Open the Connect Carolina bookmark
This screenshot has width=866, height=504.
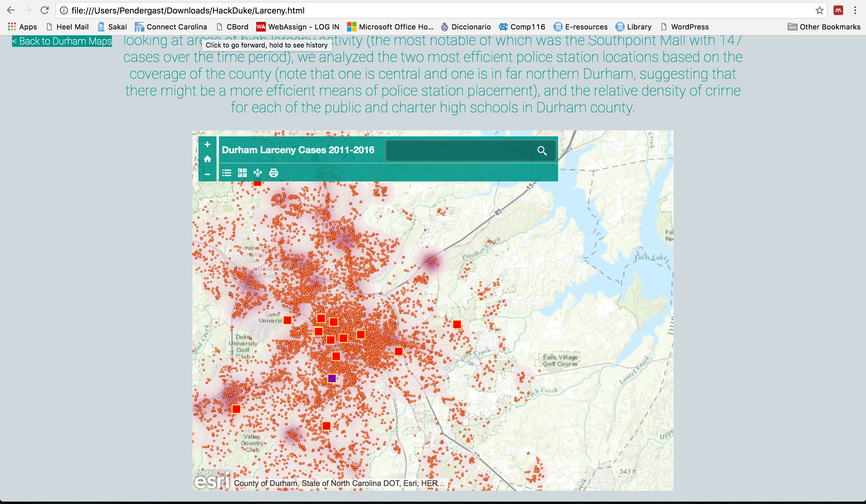[171, 27]
